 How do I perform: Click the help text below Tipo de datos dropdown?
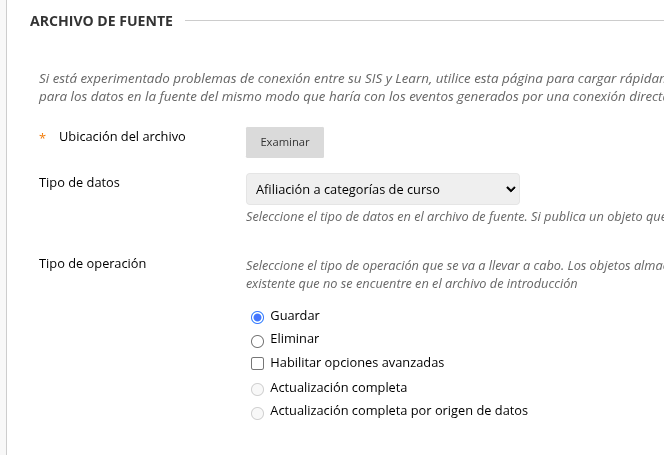455,216
